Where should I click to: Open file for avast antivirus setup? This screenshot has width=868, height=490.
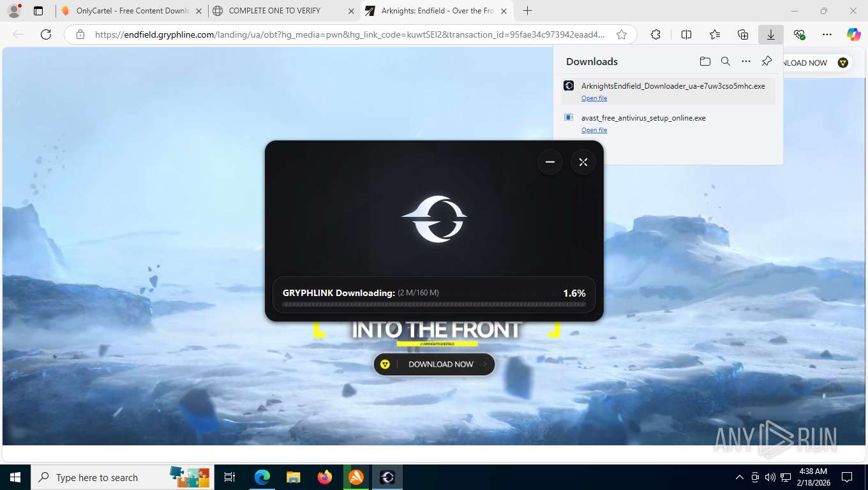pyautogui.click(x=594, y=130)
